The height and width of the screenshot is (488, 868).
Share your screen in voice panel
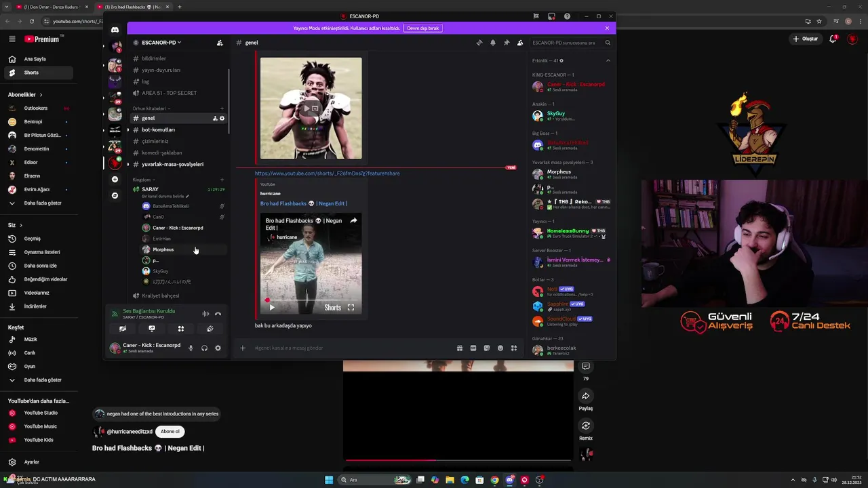pos(152,329)
